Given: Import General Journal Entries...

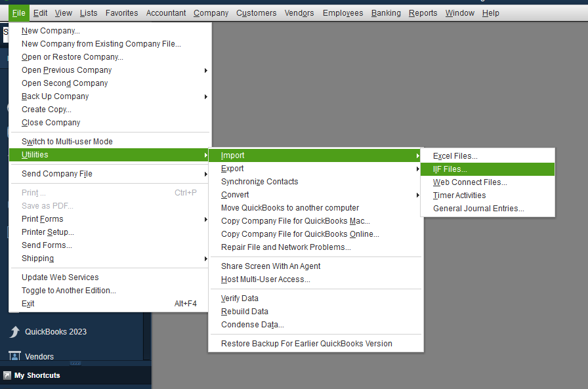Looking at the screenshot, I should [488, 209].
